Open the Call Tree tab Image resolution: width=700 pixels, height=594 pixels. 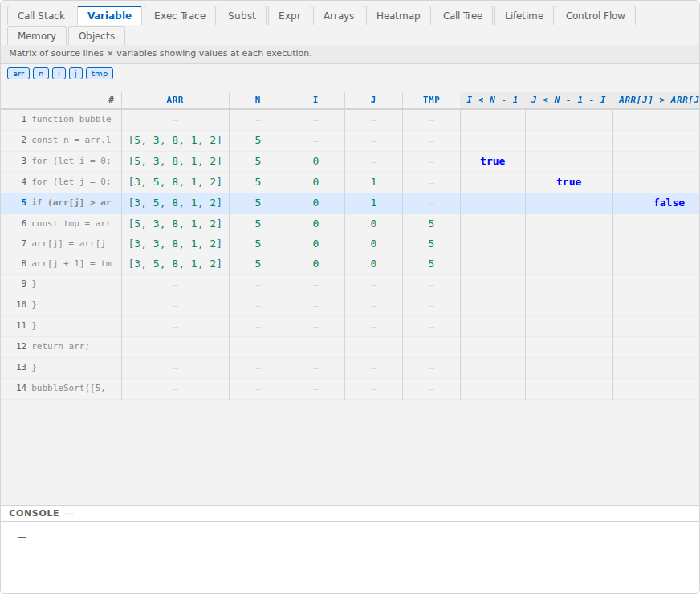462,15
